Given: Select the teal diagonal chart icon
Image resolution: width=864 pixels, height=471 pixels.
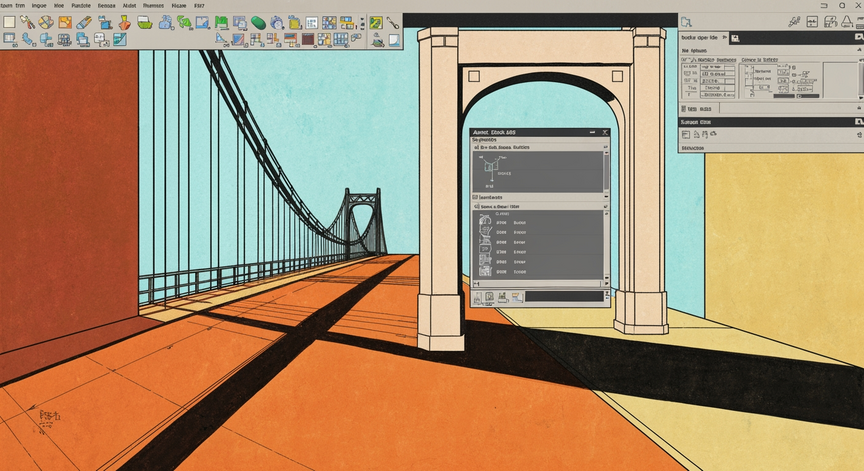Looking at the screenshot, I should point(120,39).
